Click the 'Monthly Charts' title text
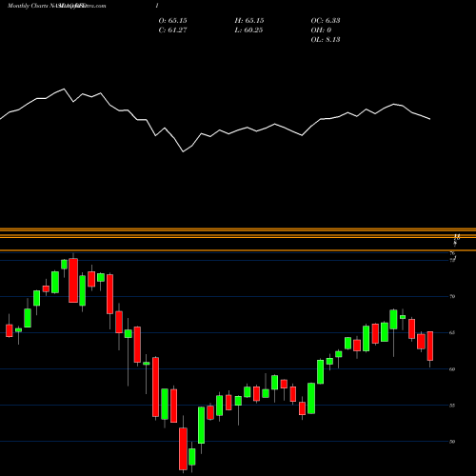 [28, 6]
